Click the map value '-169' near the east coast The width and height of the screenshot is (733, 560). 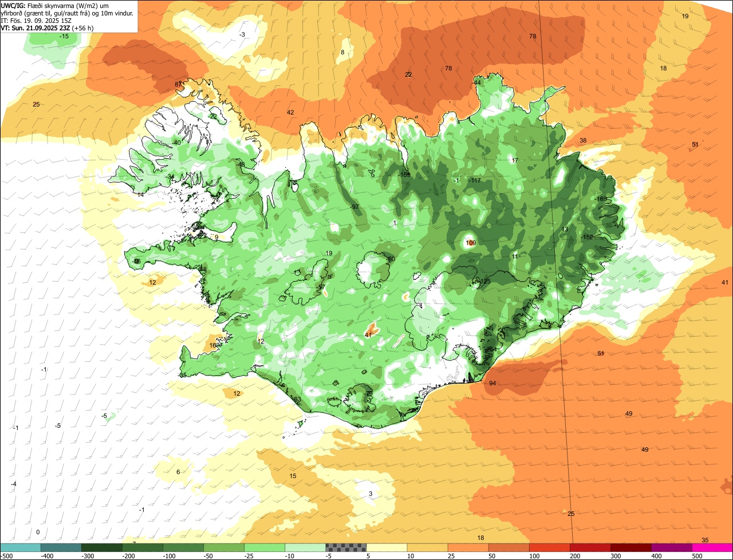(601, 199)
